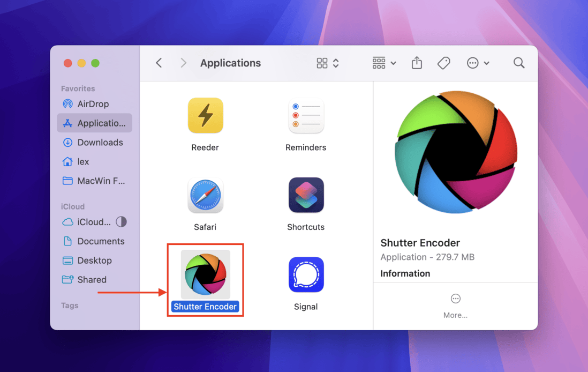Open Documents in the sidebar
588x372 pixels.
[94, 241]
